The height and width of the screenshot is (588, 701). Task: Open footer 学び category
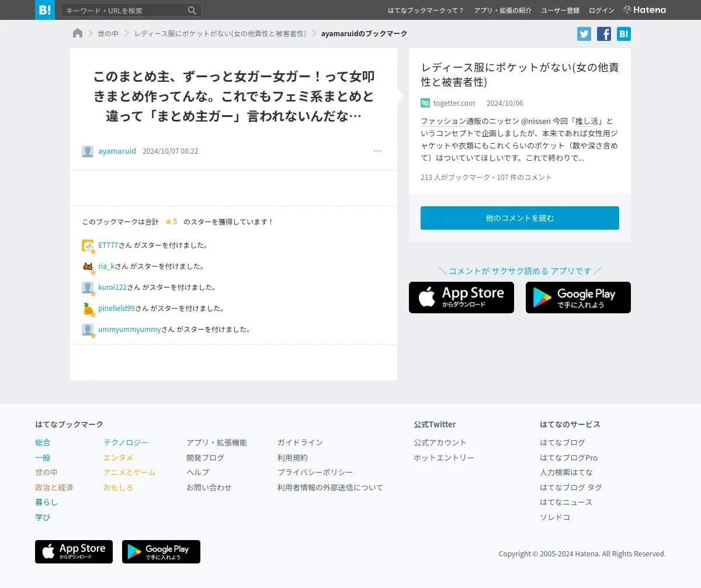click(x=43, y=517)
